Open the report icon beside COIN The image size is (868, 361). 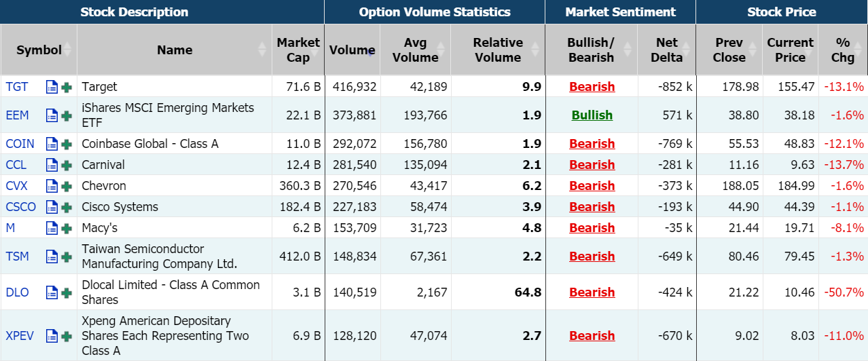[x=52, y=144]
